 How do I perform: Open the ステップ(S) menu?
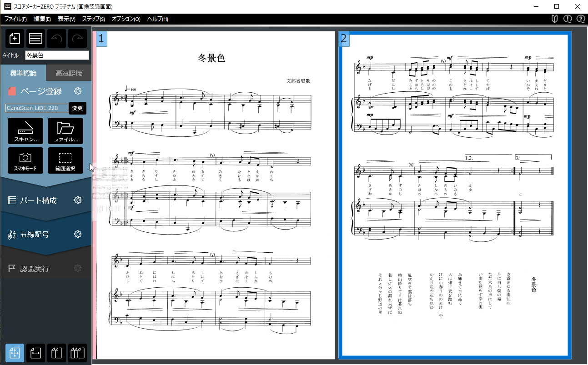(93, 19)
